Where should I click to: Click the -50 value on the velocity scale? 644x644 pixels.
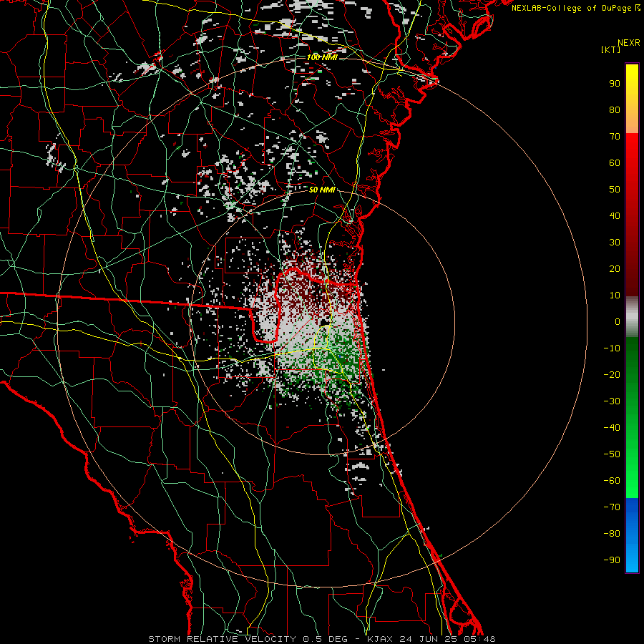click(x=612, y=454)
